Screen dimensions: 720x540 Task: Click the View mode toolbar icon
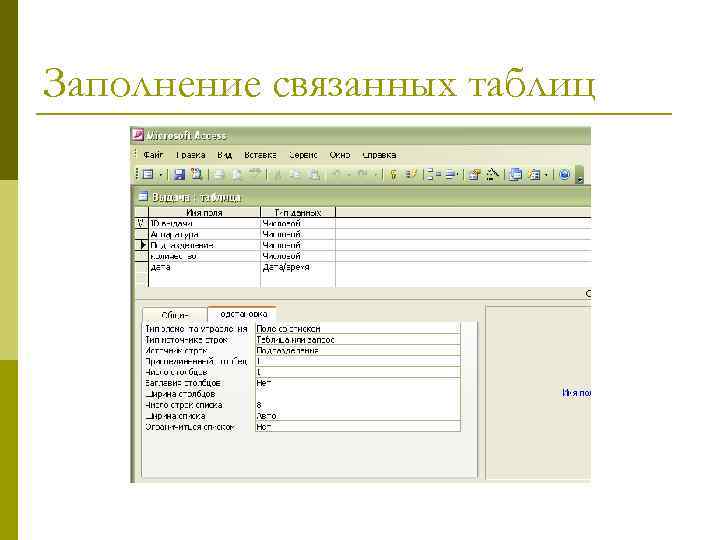pos(148,174)
